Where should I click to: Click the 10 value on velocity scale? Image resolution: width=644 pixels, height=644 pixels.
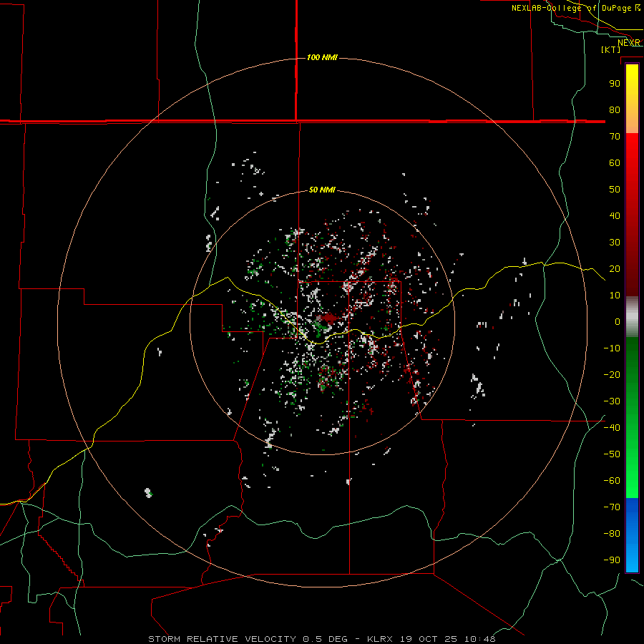pos(615,296)
